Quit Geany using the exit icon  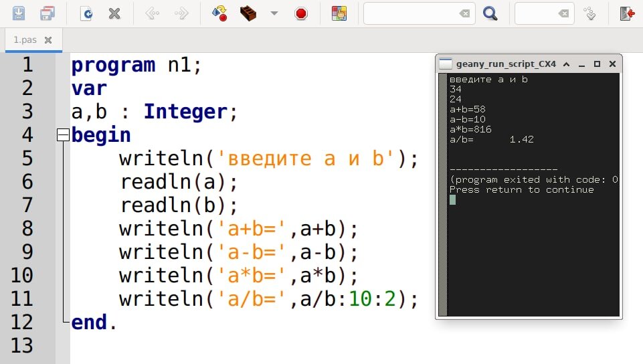pos(627,13)
